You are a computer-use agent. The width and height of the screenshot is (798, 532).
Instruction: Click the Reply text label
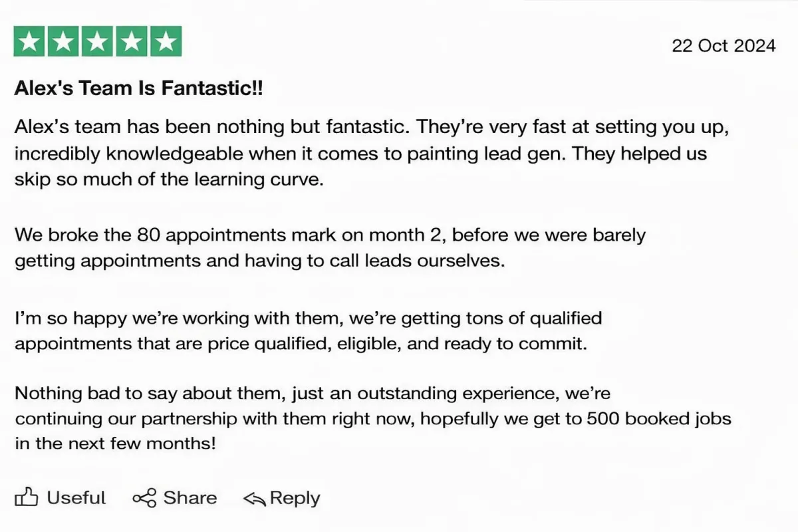[295, 498]
